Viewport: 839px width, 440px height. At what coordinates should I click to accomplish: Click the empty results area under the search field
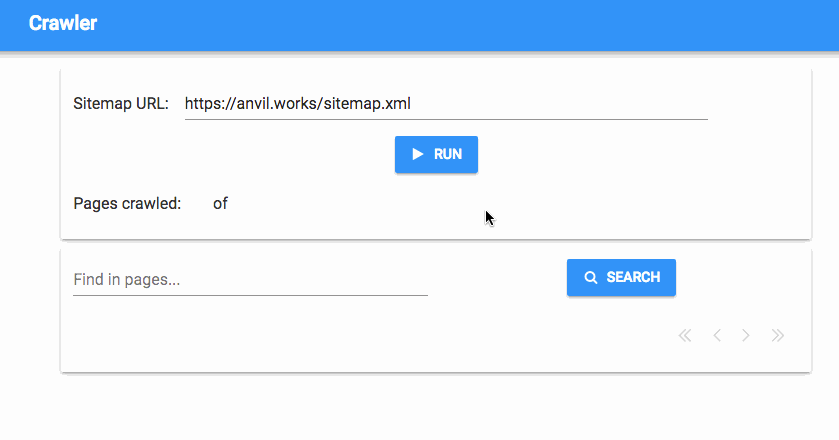(x=364, y=336)
